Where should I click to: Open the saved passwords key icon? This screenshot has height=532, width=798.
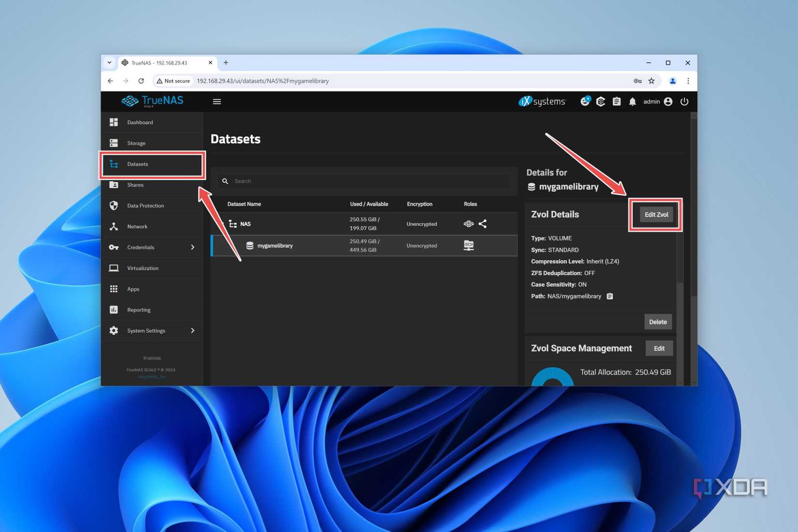[637, 81]
